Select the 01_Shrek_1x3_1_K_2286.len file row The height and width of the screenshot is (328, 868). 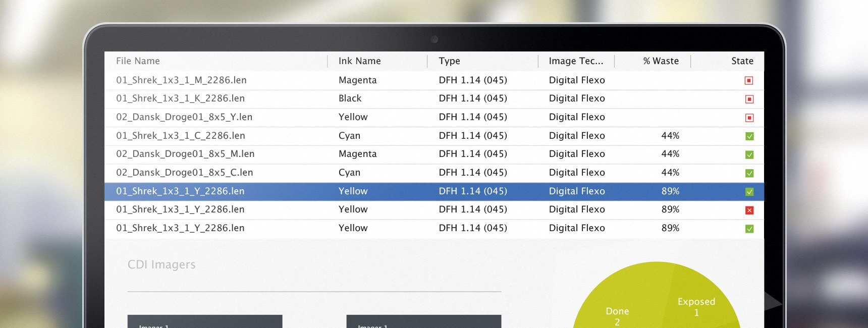click(180, 98)
